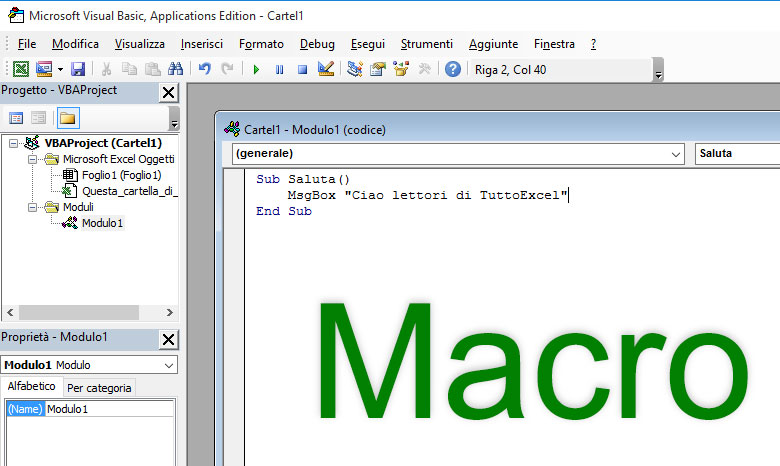Redo the last undone action
780x466 pixels.
[x=227, y=69]
